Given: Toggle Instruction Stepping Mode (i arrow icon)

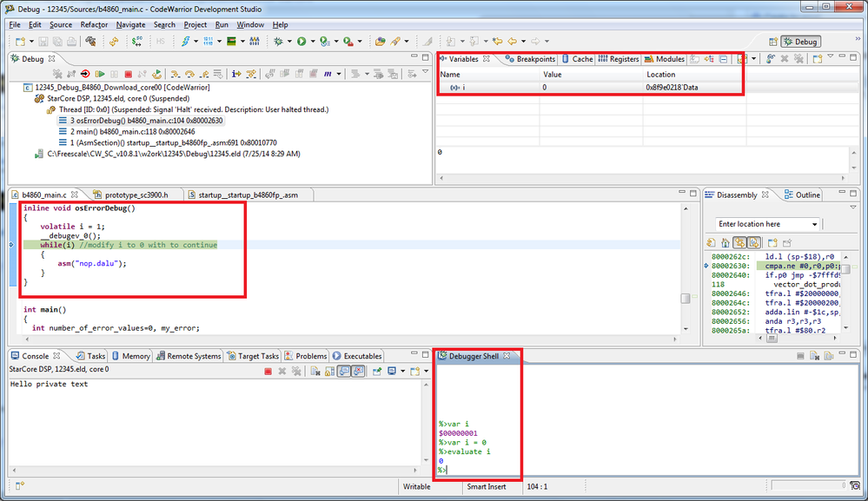Looking at the screenshot, I should [x=235, y=74].
